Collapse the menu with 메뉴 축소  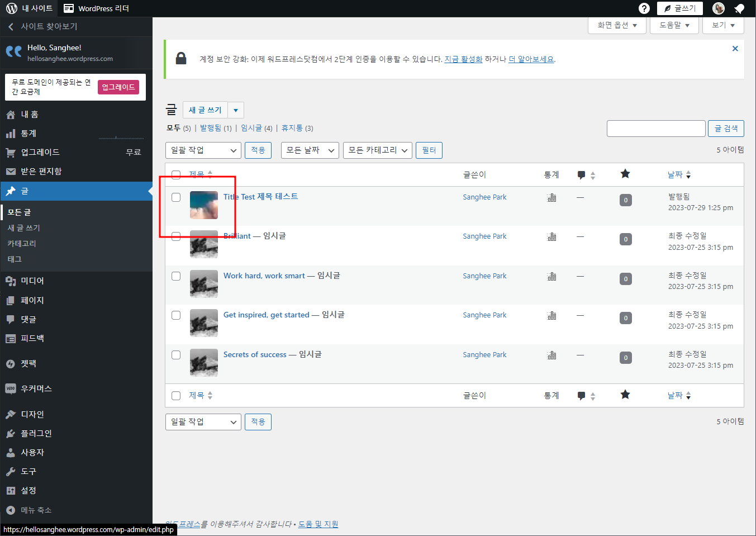pyautogui.click(x=28, y=510)
